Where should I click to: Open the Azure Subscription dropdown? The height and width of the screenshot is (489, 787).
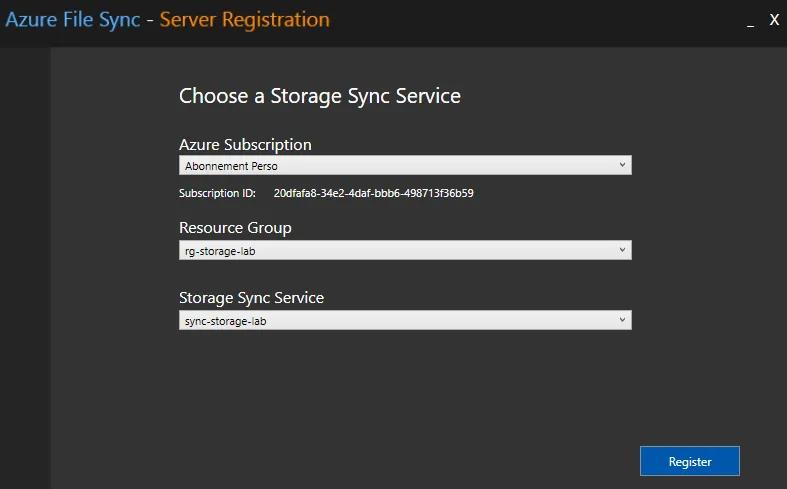[405, 165]
